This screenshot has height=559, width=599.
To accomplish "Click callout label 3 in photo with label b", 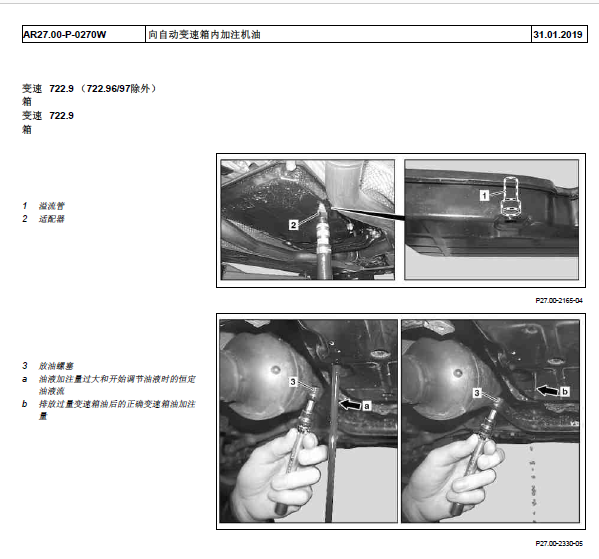I will 477,393.
